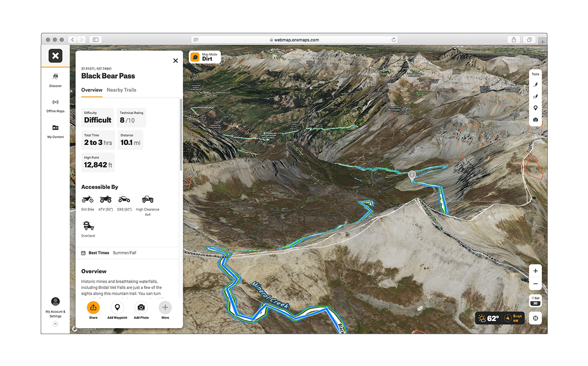Image resolution: width=588 pixels, height=366 pixels.
Task: Close the Black Bear Pass panel
Action: (175, 61)
